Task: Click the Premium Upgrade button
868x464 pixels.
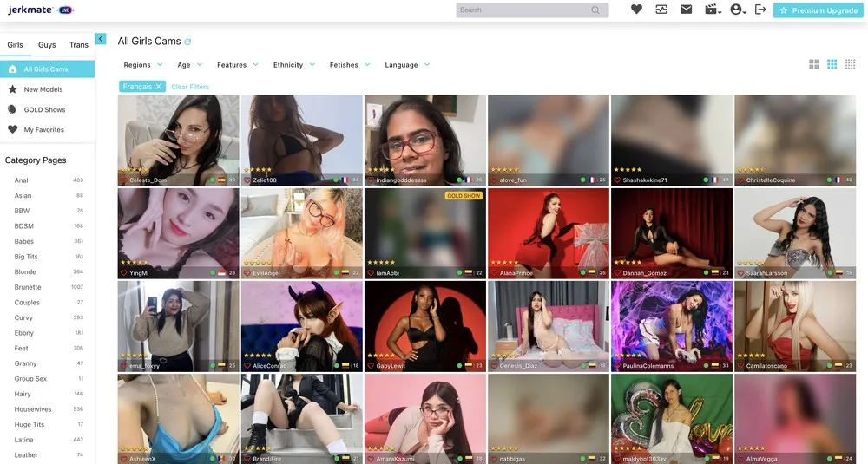Action: pyautogui.click(x=819, y=10)
